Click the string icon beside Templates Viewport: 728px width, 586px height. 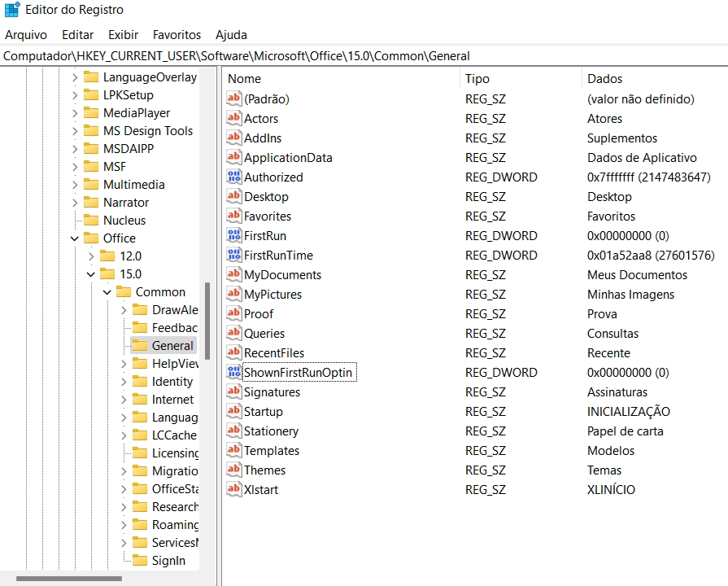pyautogui.click(x=234, y=450)
